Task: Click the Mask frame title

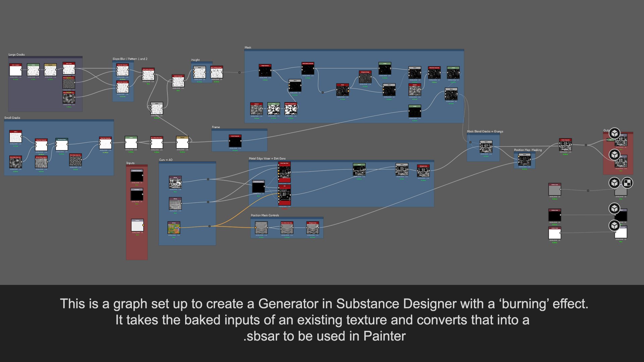Action: (x=248, y=48)
